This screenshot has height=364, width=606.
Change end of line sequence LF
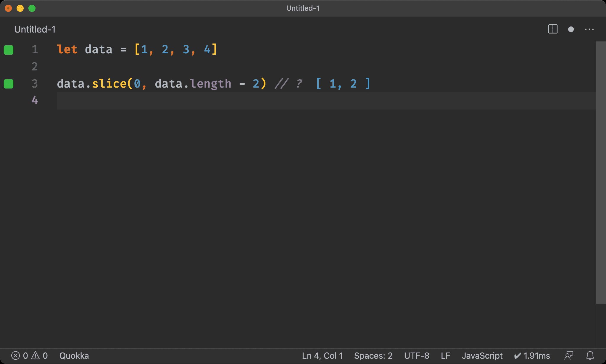pyautogui.click(x=445, y=355)
